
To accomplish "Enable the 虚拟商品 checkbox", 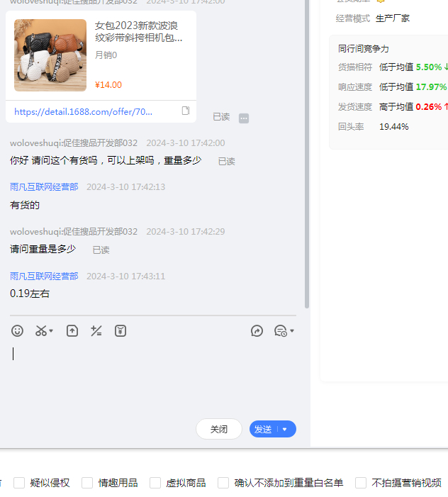I will click(x=155, y=483).
